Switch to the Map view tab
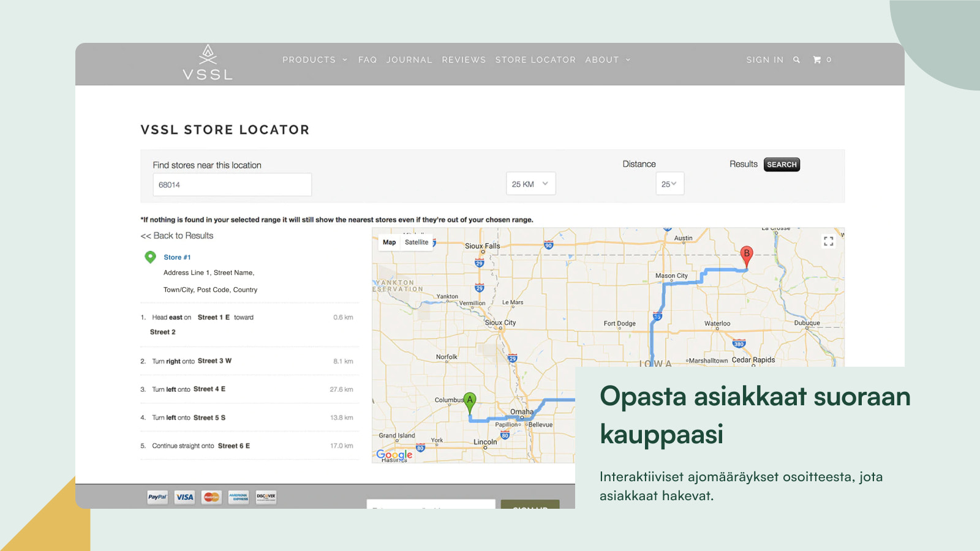The height and width of the screenshot is (551, 980). 390,242
